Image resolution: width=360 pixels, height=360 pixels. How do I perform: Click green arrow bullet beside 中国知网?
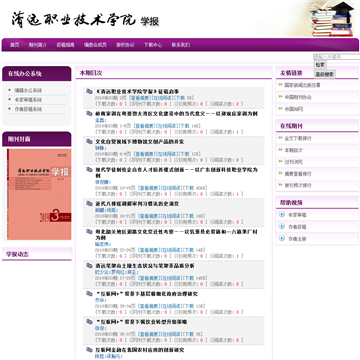click(x=280, y=109)
